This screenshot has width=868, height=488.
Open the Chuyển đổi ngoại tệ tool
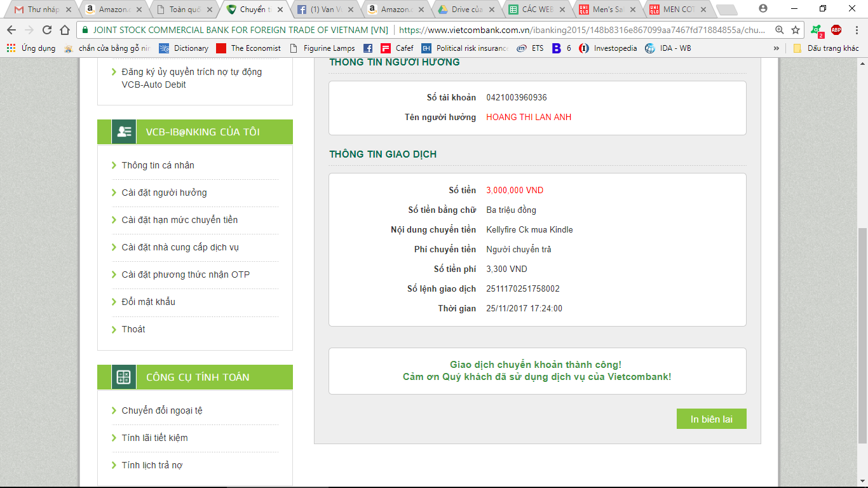(162, 410)
